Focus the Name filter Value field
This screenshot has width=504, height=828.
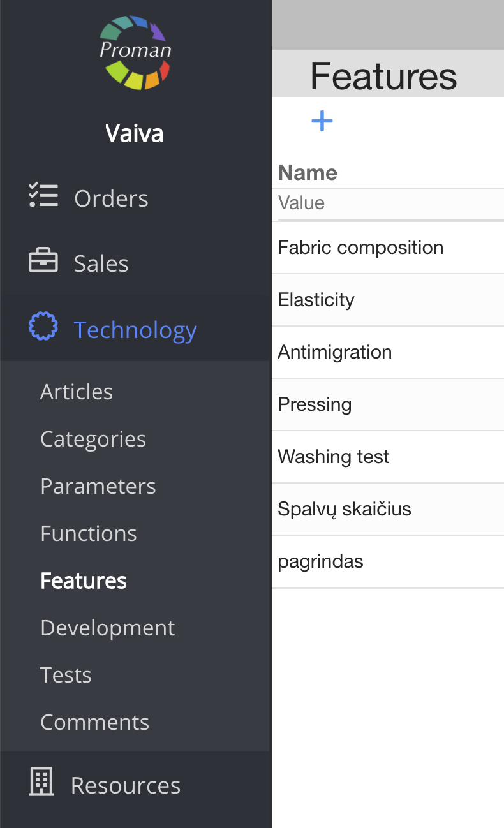389,203
